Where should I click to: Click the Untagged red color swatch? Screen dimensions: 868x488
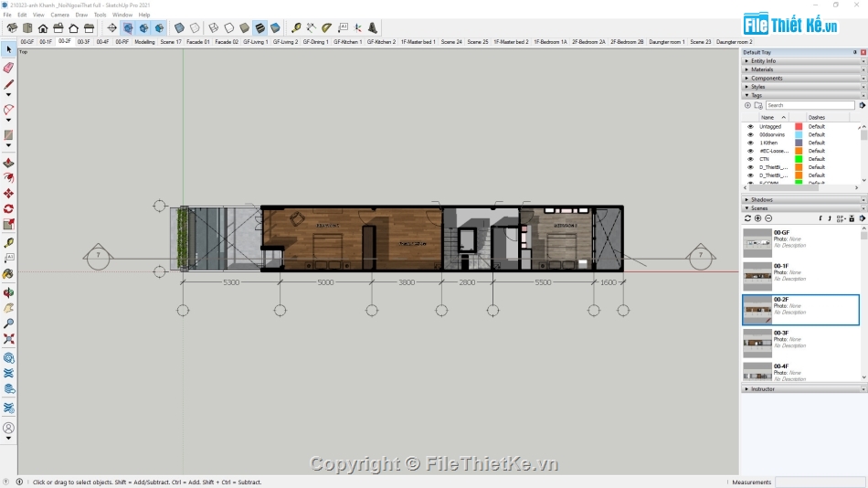tap(799, 127)
